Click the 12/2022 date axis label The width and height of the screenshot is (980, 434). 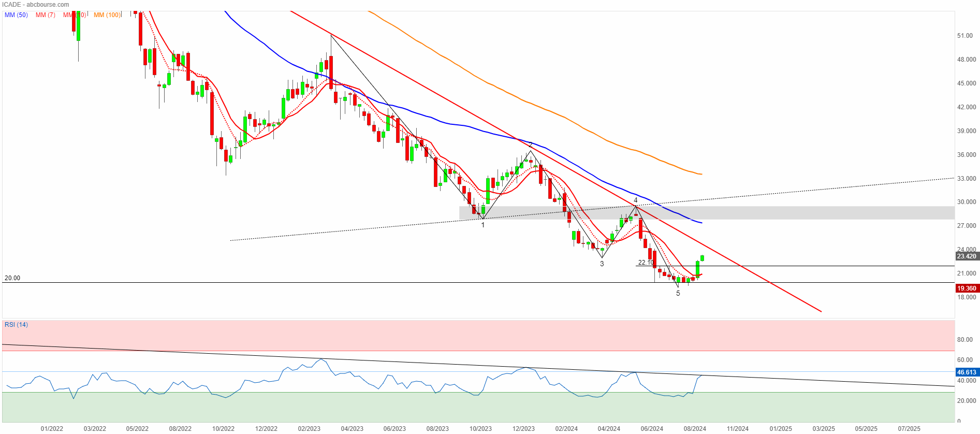click(266, 429)
